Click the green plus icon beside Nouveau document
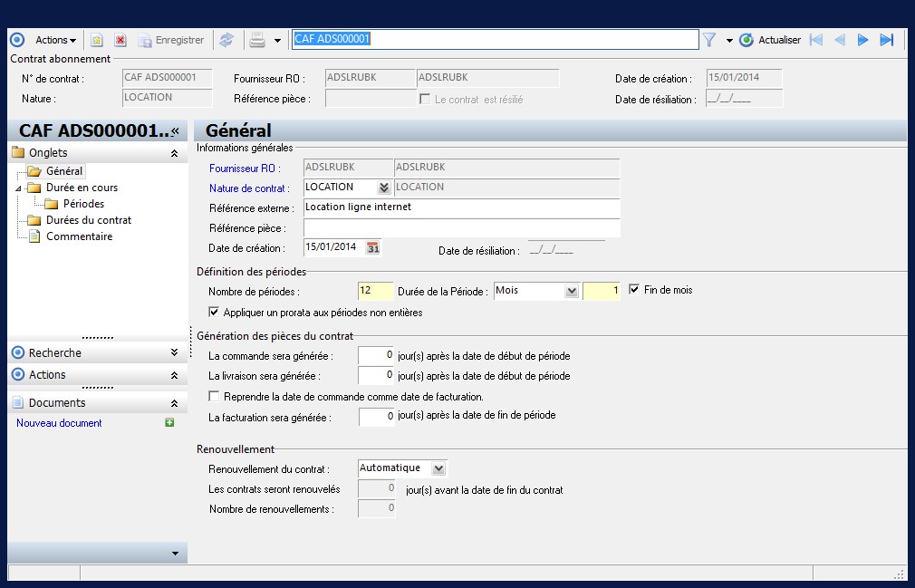The image size is (915, 588). [169, 423]
